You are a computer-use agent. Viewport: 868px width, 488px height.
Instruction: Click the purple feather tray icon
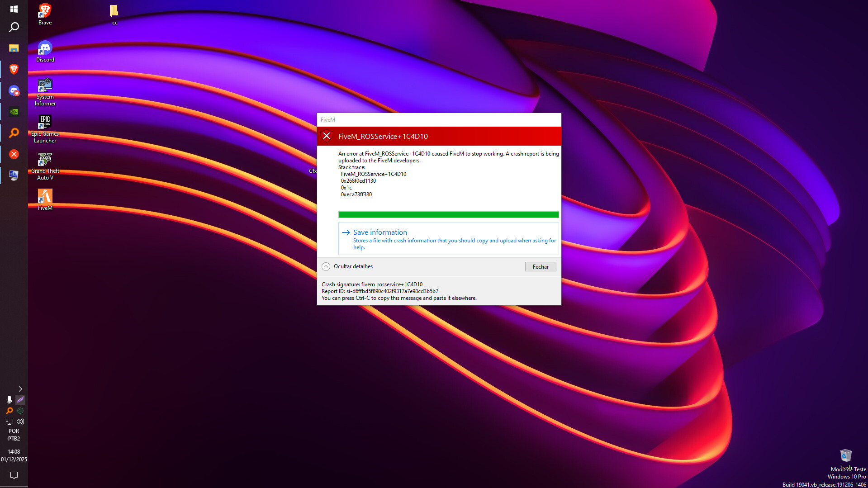(x=20, y=400)
